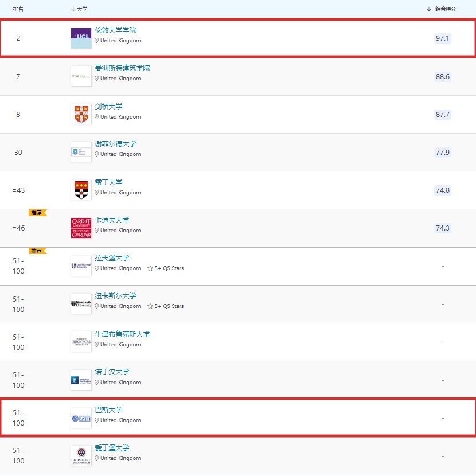This screenshot has height=476, width=476.
Task: Click the 77.9 score for 谢菲尔德大学
Action: click(x=443, y=152)
